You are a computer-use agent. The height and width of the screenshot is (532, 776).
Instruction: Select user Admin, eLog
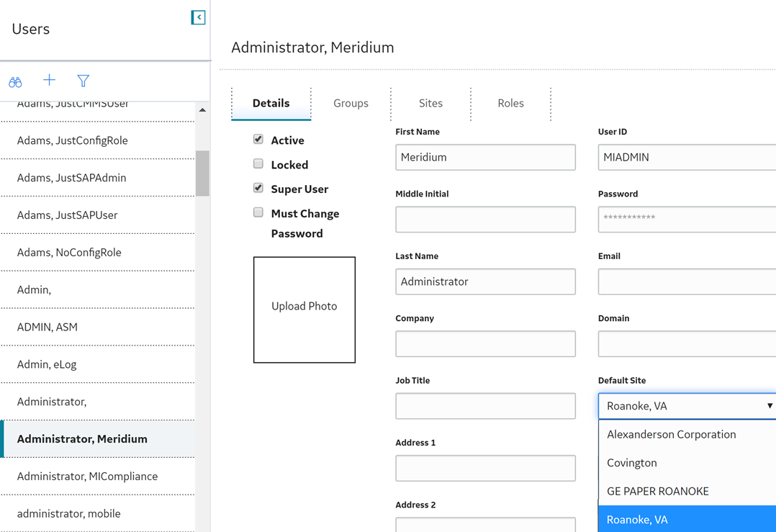point(97,365)
